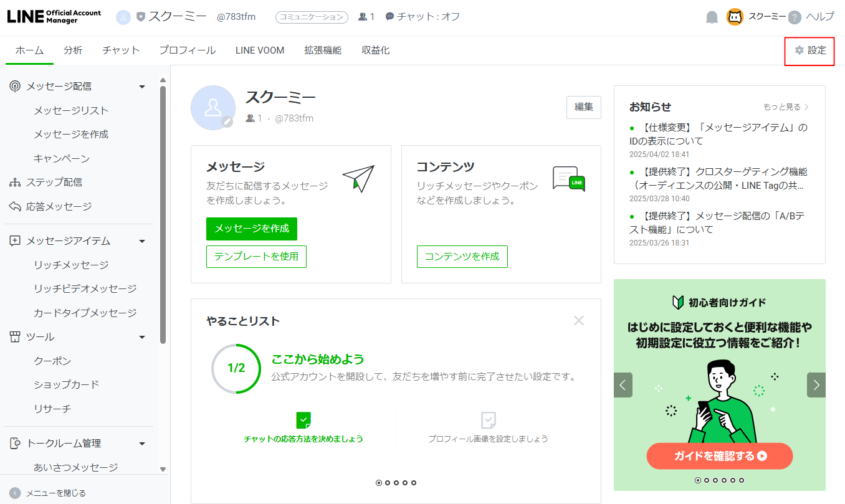Collapse the ツール section arrow
Image resolution: width=845 pixels, height=504 pixels.
tap(142, 337)
